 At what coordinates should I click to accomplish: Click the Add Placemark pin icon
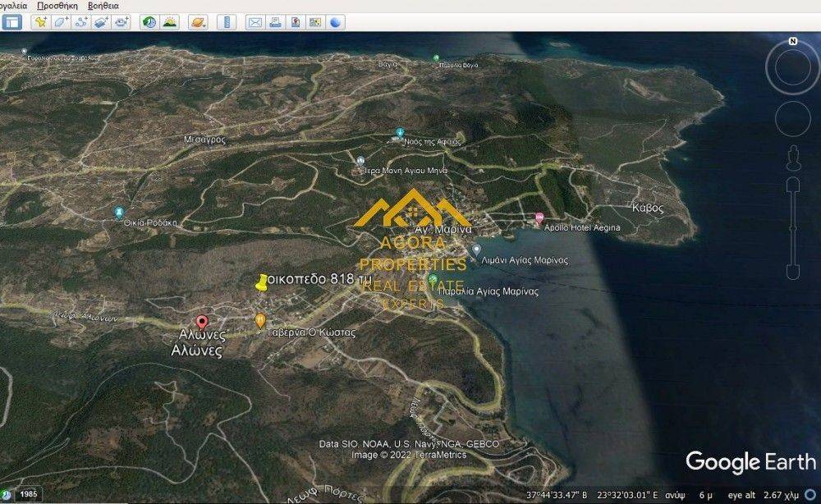[x=40, y=22]
